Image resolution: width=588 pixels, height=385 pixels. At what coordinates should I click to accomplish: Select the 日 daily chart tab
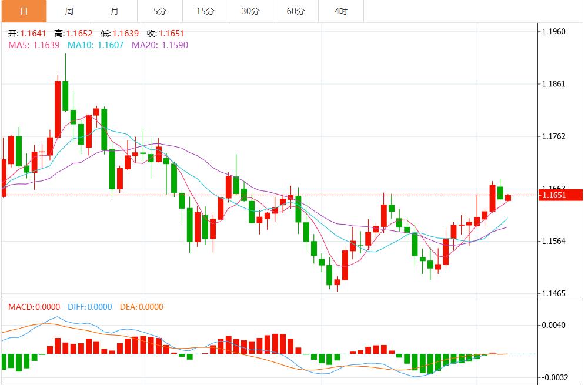tap(24, 11)
